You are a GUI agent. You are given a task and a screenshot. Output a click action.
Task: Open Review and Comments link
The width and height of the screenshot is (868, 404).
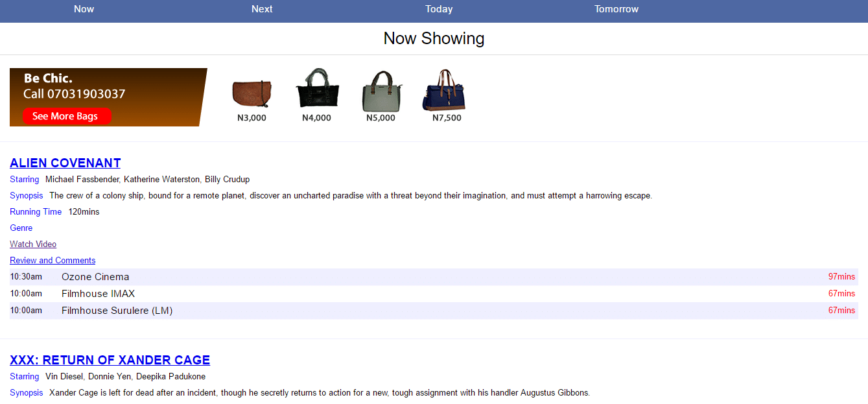pos(53,261)
